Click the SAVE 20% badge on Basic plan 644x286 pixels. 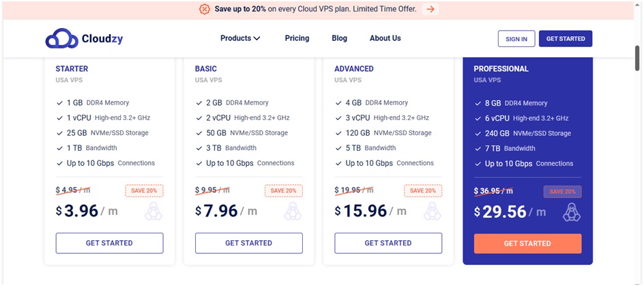(x=283, y=190)
